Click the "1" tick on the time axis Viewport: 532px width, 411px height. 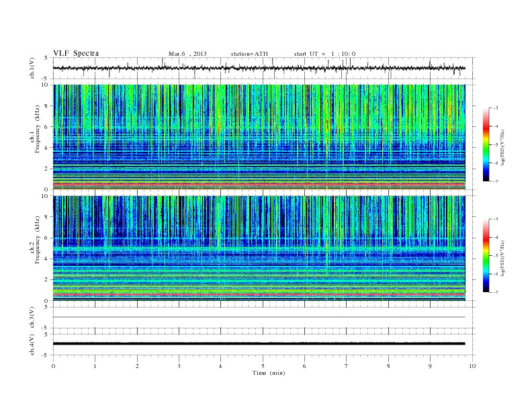[95, 366]
